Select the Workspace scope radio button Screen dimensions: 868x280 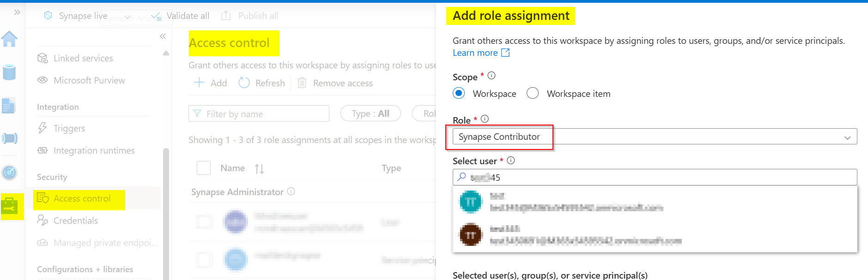tap(459, 93)
